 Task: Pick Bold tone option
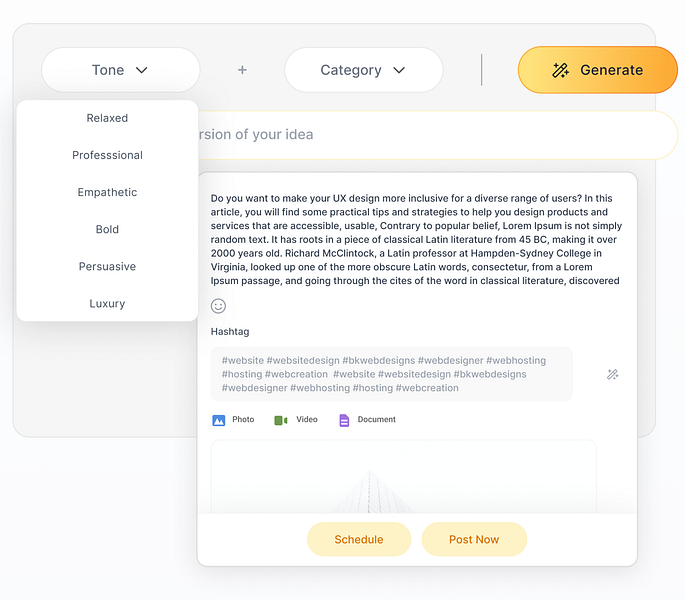pyautogui.click(x=107, y=229)
